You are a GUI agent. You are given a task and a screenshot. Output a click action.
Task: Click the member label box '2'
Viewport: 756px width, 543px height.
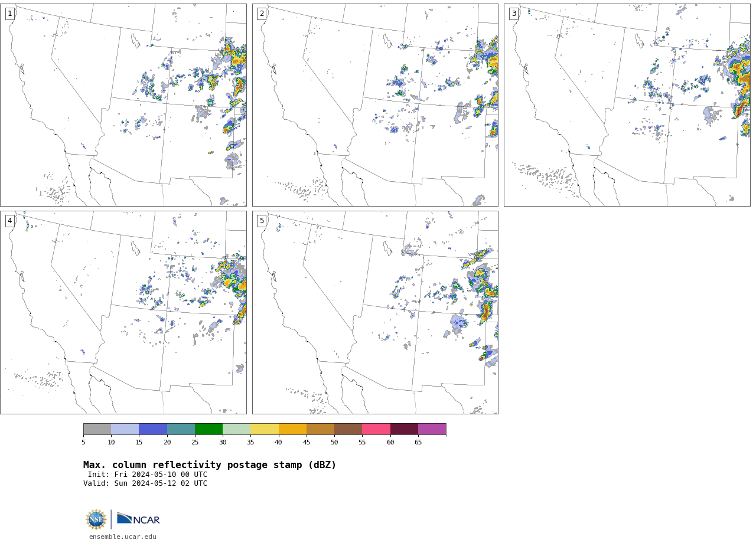tap(262, 14)
